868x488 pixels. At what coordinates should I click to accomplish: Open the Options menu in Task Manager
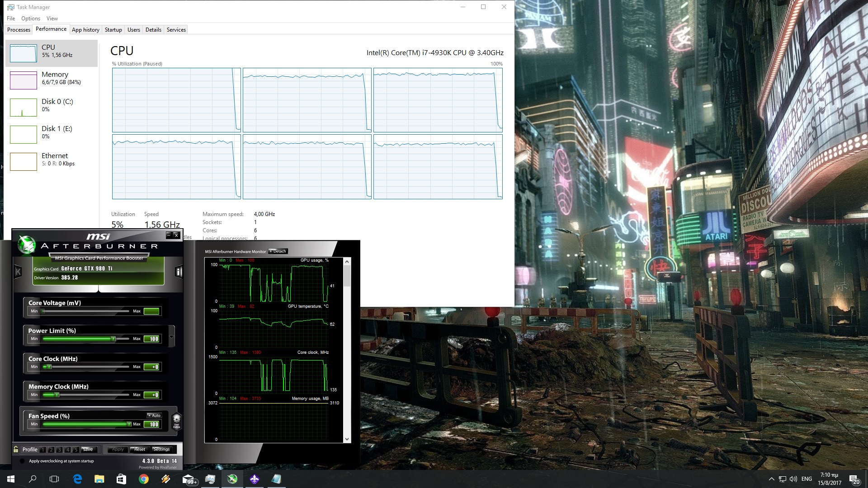(30, 19)
